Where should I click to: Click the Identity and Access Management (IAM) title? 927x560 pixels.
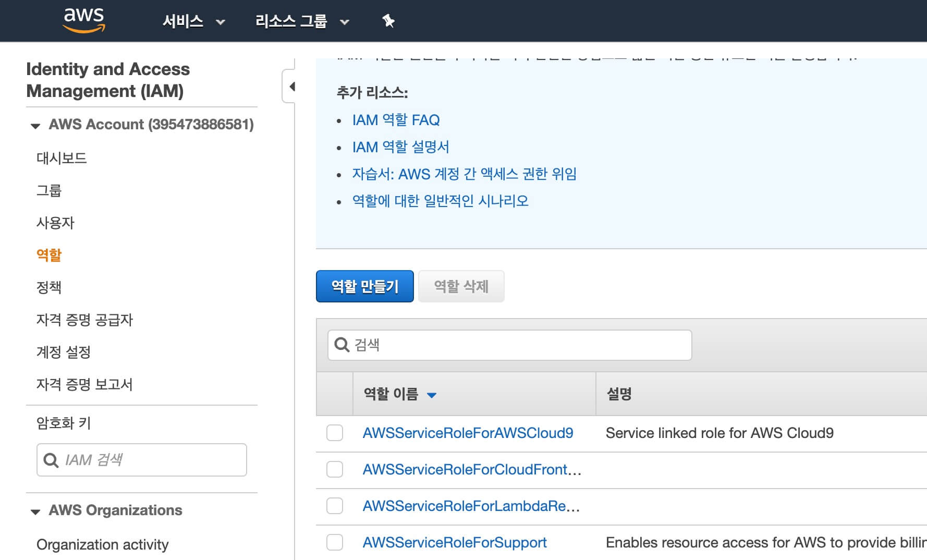(108, 80)
